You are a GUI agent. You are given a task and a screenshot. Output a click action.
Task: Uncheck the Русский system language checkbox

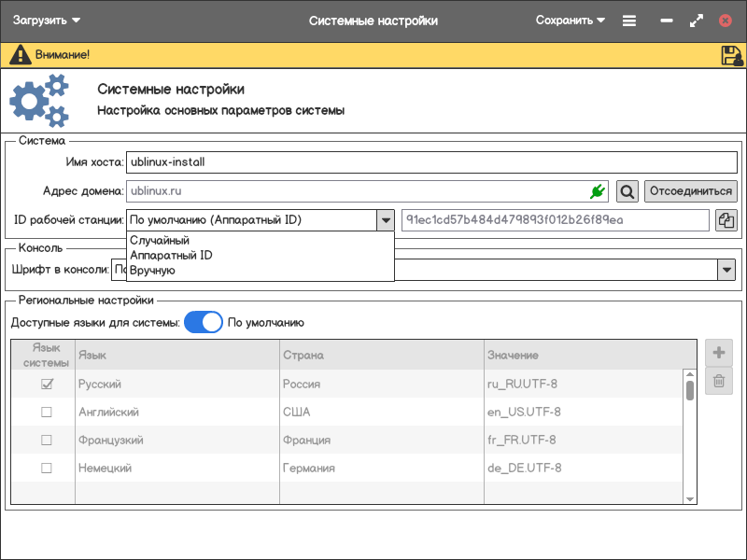(46, 384)
